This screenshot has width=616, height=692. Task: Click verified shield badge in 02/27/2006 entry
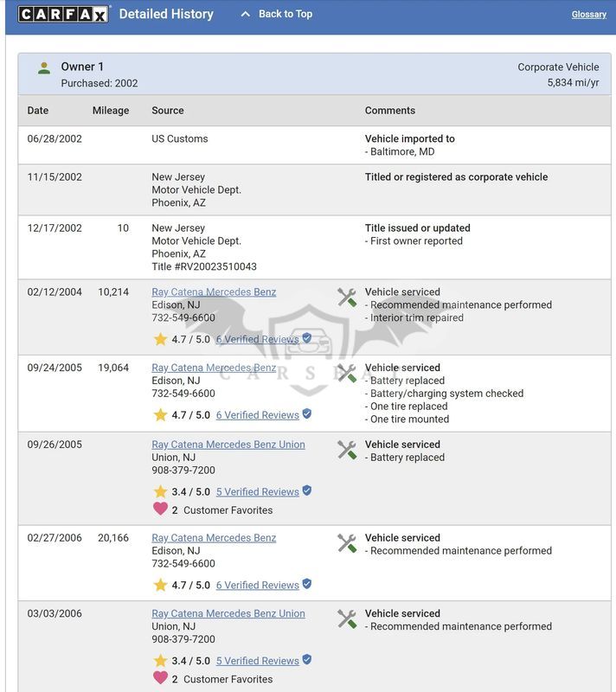(x=307, y=584)
